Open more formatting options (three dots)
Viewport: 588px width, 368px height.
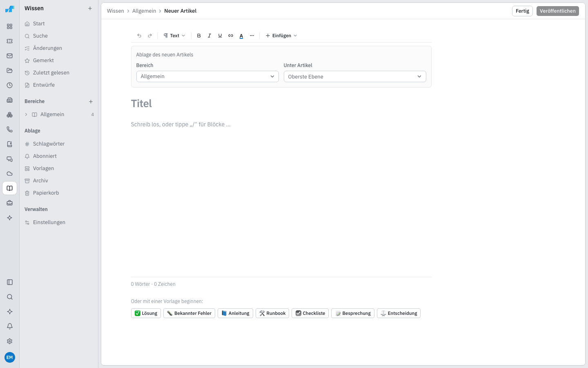pyautogui.click(x=252, y=36)
